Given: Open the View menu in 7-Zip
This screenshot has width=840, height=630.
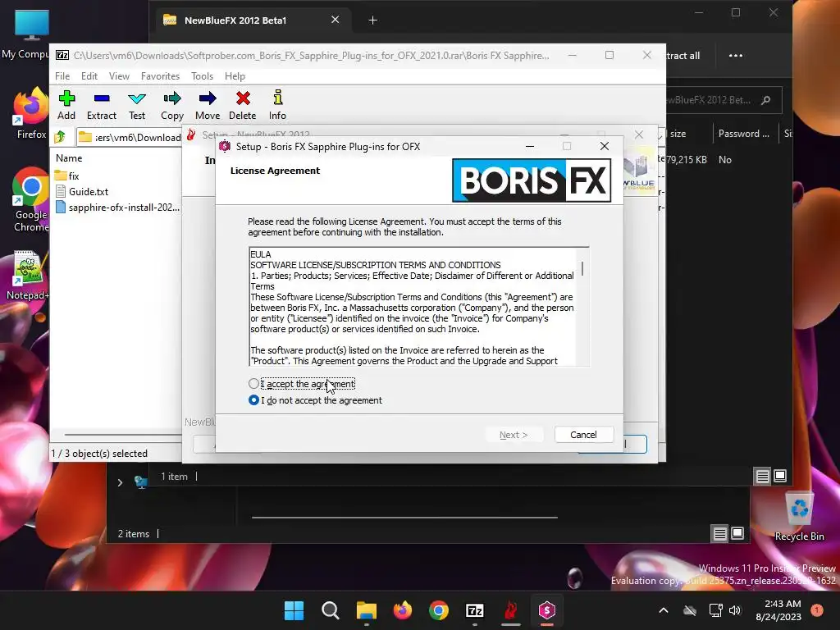Looking at the screenshot, I should click(x=119, y=76).
